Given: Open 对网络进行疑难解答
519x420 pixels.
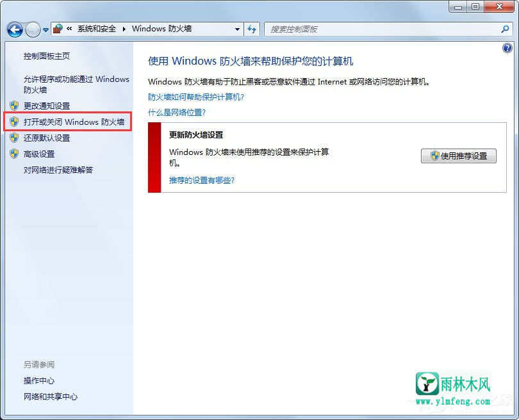Looking at the screenshot, I should point(58,170).
